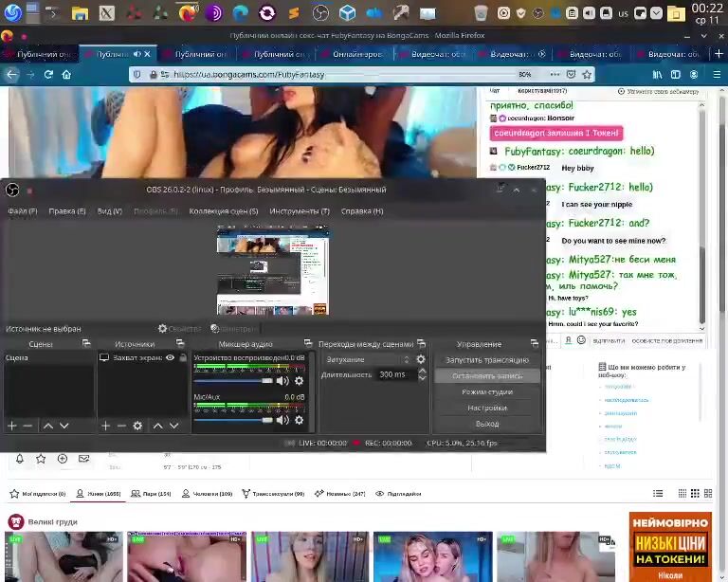
Task: Toggle visibility eye of screen capture source
Action: point(171,358)
